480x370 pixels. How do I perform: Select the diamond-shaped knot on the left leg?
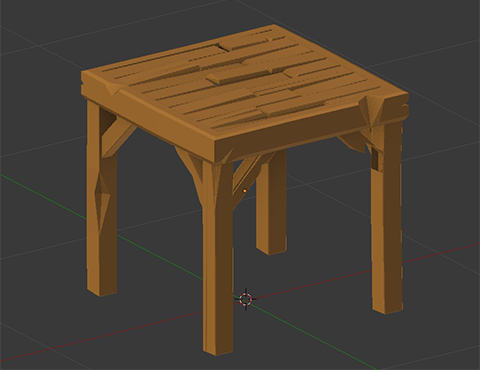pyautogui.click(x=103, y=202)
